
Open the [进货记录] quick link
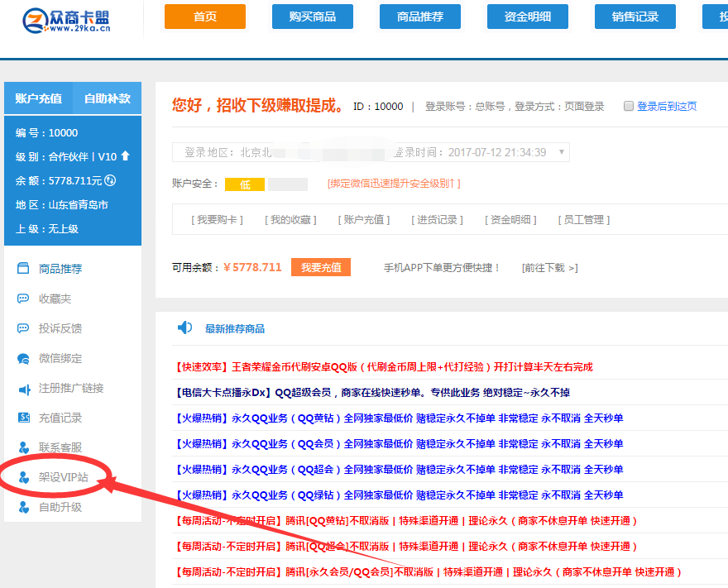click(x=437, y=219)
